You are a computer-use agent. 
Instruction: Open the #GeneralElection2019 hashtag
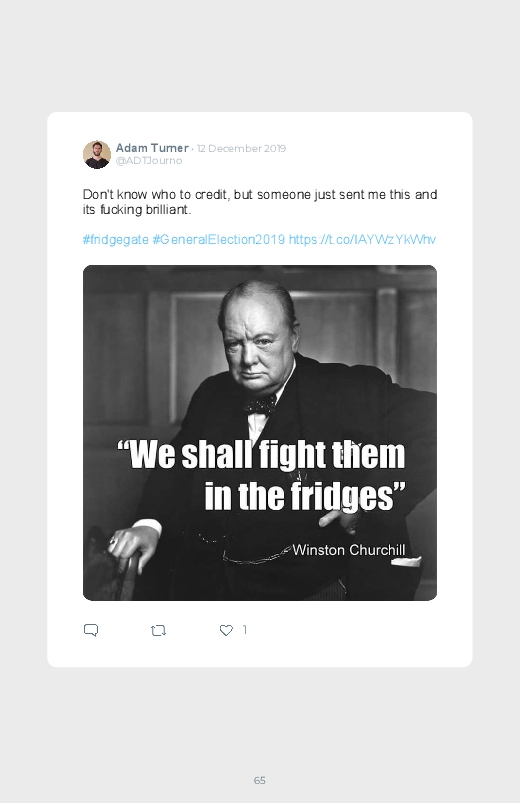[x=219, y=240]
